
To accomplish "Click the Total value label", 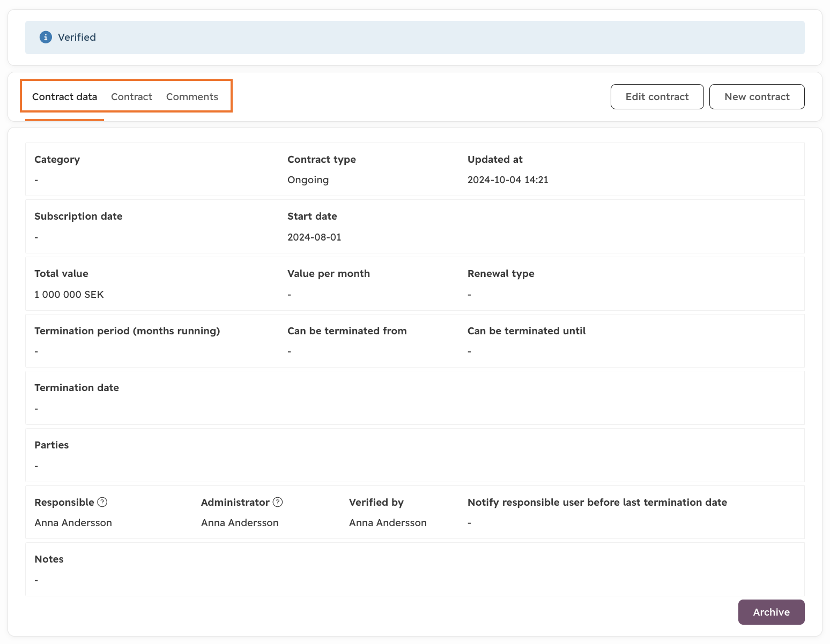I will tap(61, 274).
